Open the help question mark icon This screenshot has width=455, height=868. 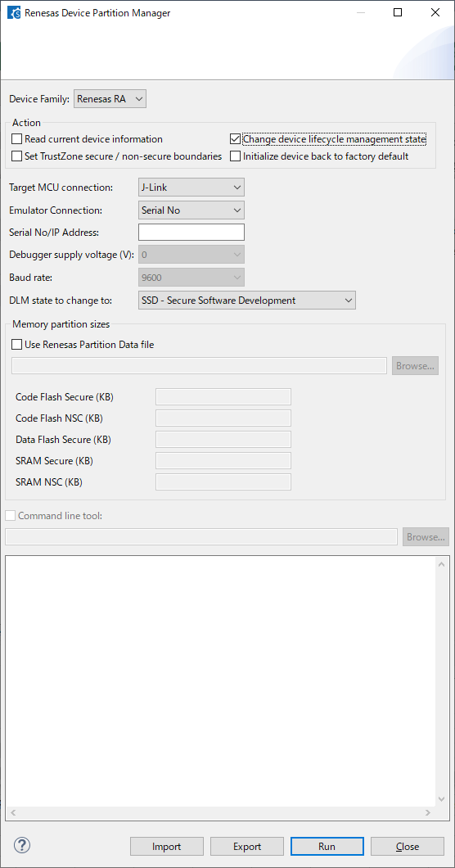[x=22, y=845]
